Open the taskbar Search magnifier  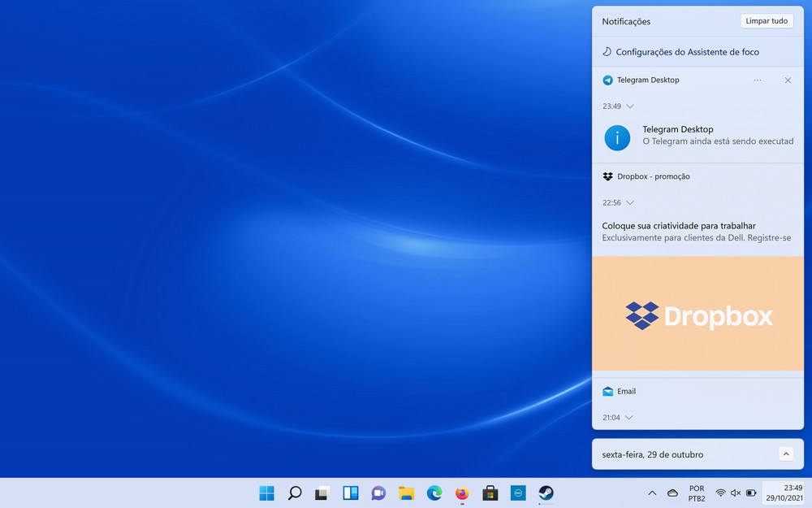click(x=295, y=493)
